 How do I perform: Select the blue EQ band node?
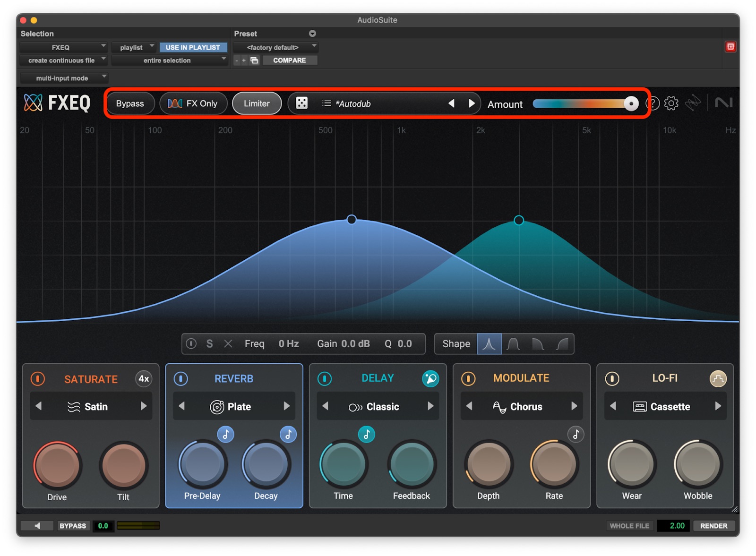352,220
